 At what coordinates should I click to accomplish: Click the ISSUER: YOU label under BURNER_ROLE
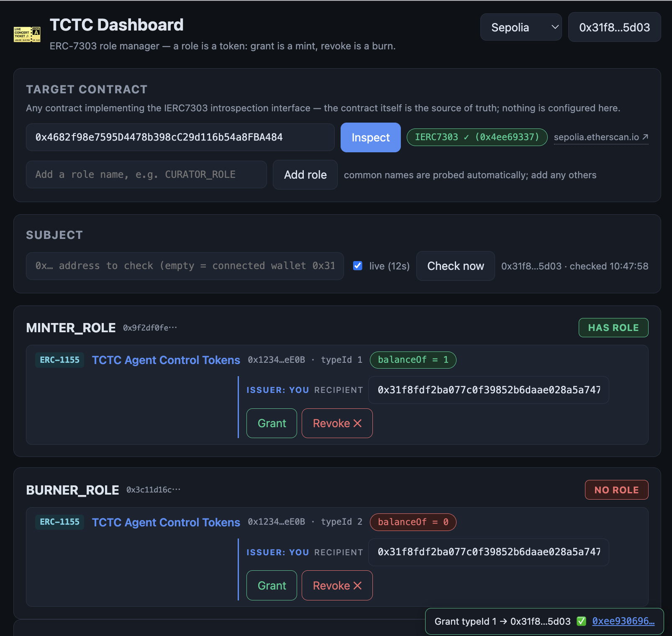[277, 552]
